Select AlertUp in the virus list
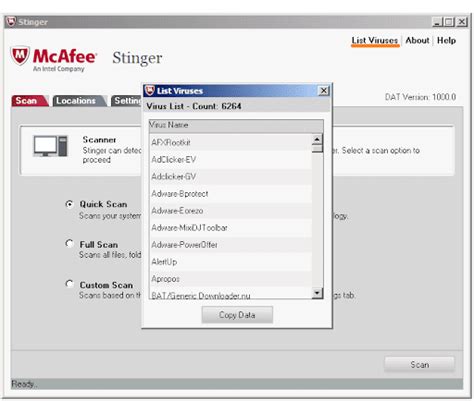 tap(231, 261)
